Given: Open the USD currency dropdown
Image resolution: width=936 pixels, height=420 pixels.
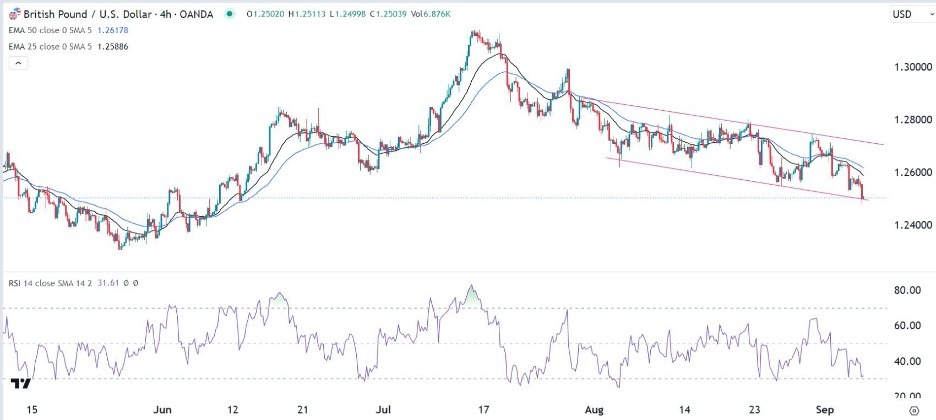Looking at the screenshot, I should coord(903,15).
